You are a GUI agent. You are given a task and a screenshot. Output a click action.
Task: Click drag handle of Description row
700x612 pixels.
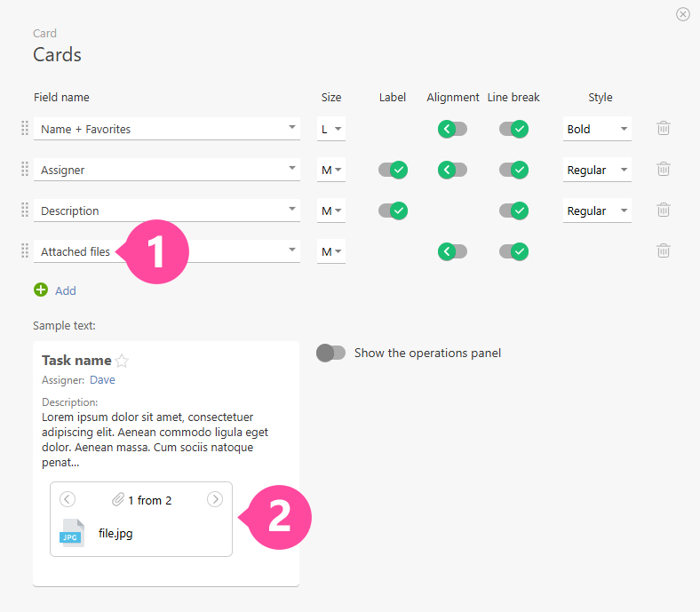coord(25,210)
